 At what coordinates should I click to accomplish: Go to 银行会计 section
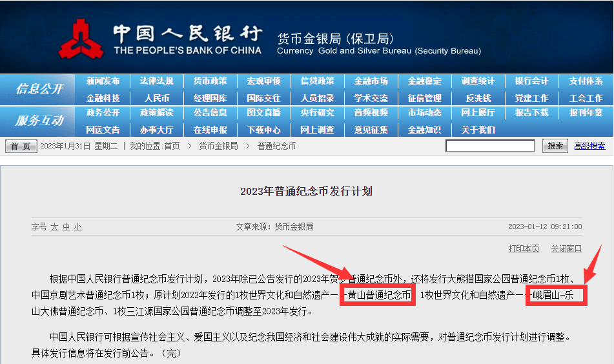click(532, 81)
